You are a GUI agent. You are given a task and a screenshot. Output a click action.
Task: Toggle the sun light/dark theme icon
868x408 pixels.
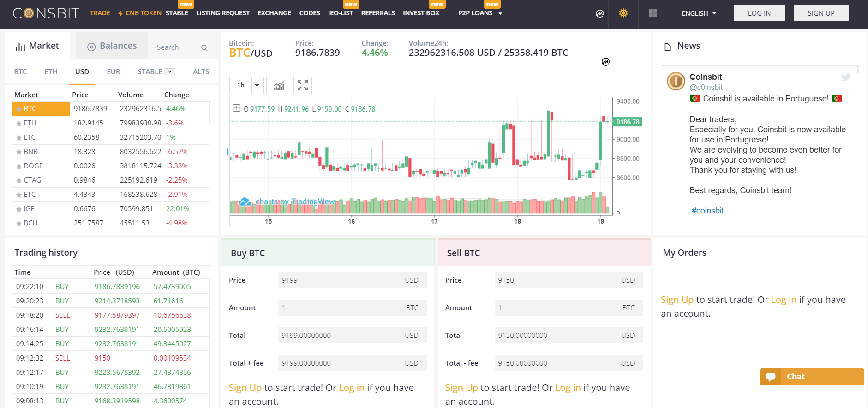pyautogui.click(x=623, y=13)
